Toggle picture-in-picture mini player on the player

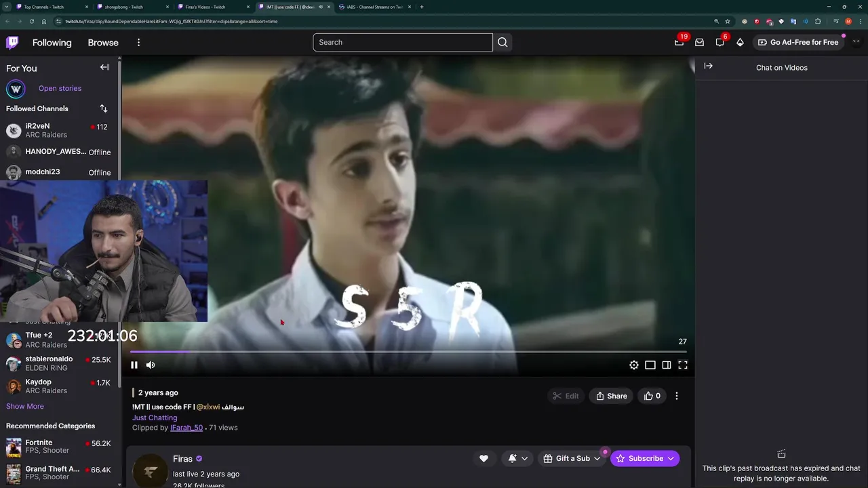(x=650, y=365)
